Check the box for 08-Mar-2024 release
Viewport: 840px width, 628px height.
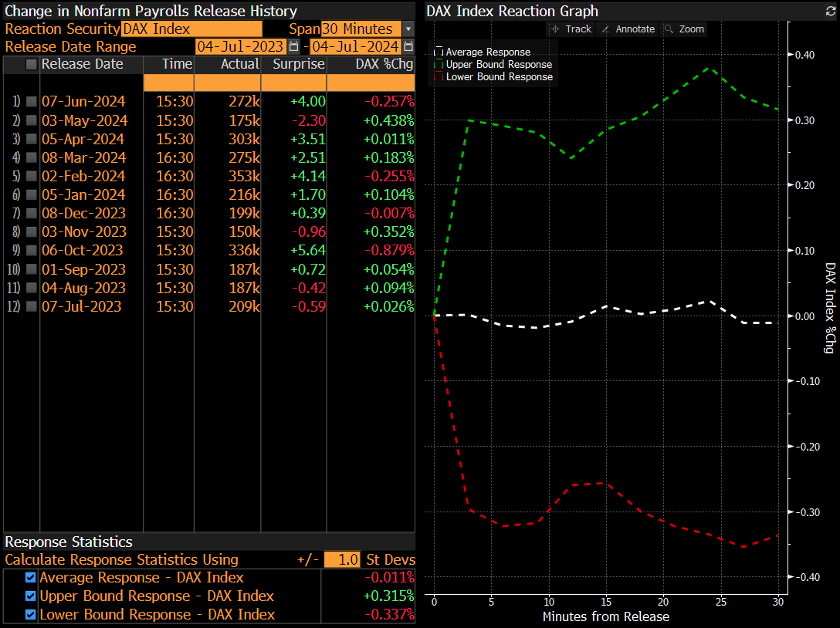pos(32,157)
